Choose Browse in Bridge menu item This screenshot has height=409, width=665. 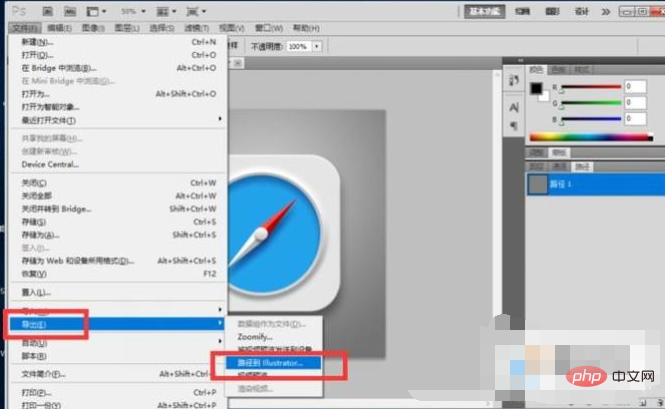pos(118,68)
